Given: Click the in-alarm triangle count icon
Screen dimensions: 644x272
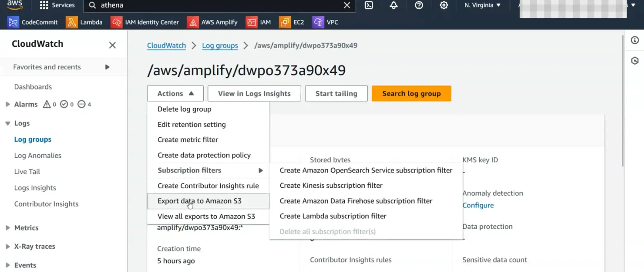Looking at the screenshot, I should [x=47, y=104].
